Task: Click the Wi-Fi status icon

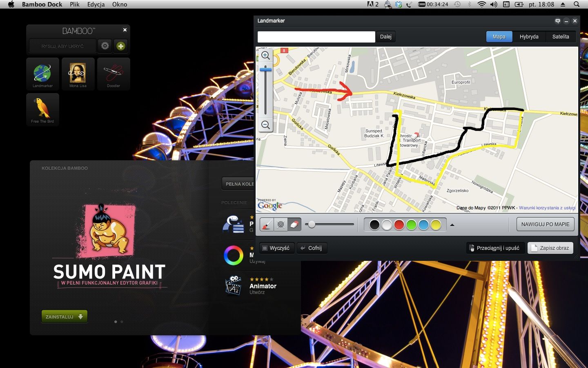Action: click(482, 4)
